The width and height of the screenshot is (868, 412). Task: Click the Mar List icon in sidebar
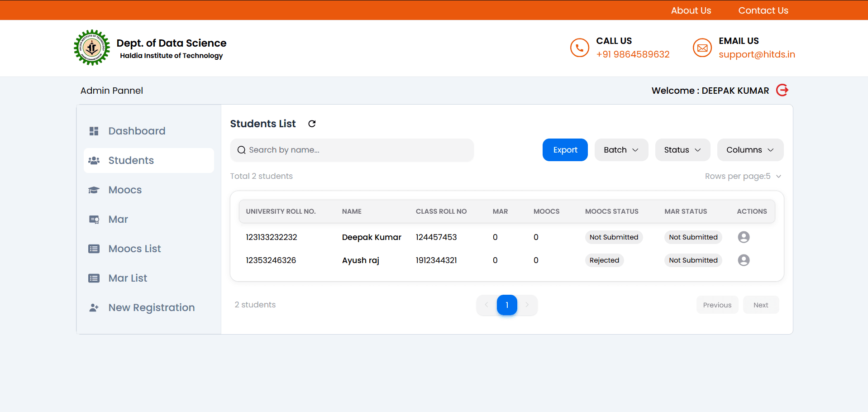(94, 278)
